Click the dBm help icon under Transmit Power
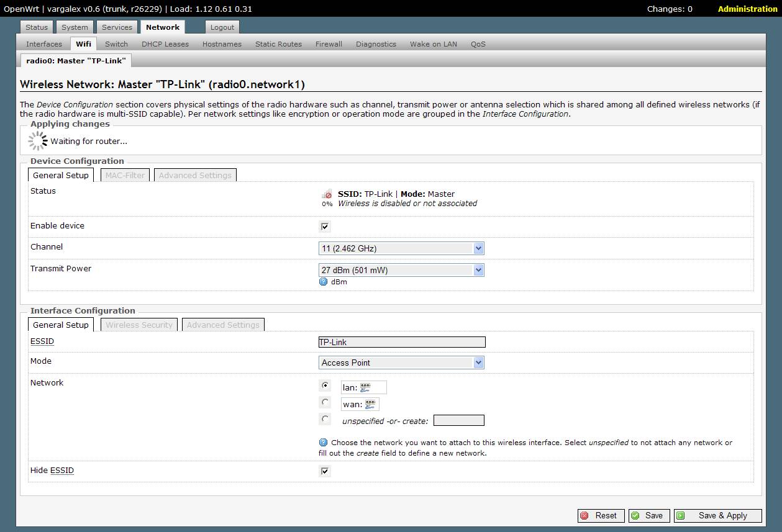Viewport: 782px width, 532px height. point(323,281)
